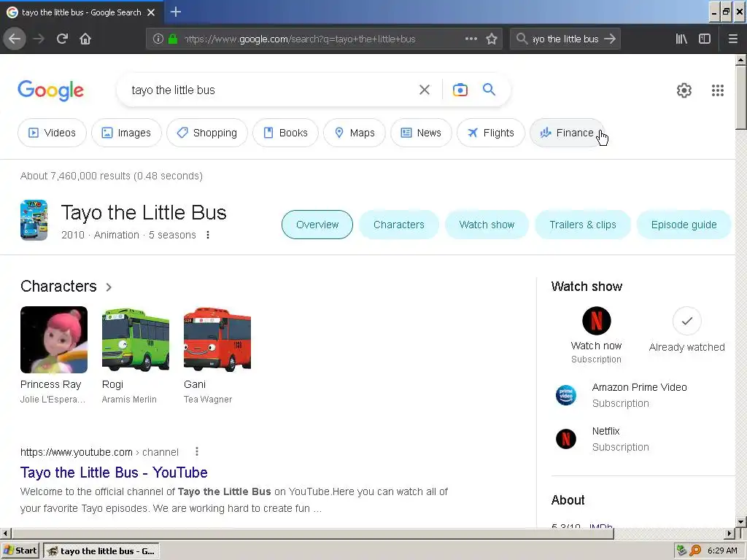Mark the show as Already watched
747x560 pixels.
point(686,321)
